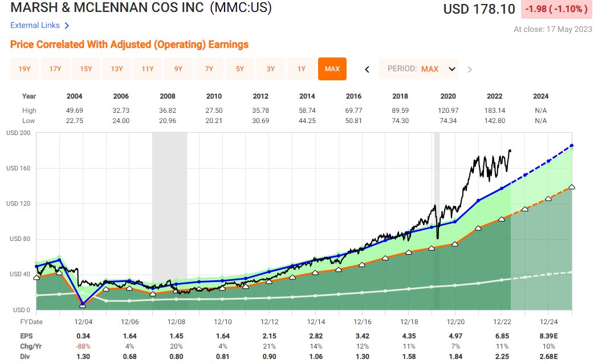Select the 5Y period button

(x=239, y=68)
